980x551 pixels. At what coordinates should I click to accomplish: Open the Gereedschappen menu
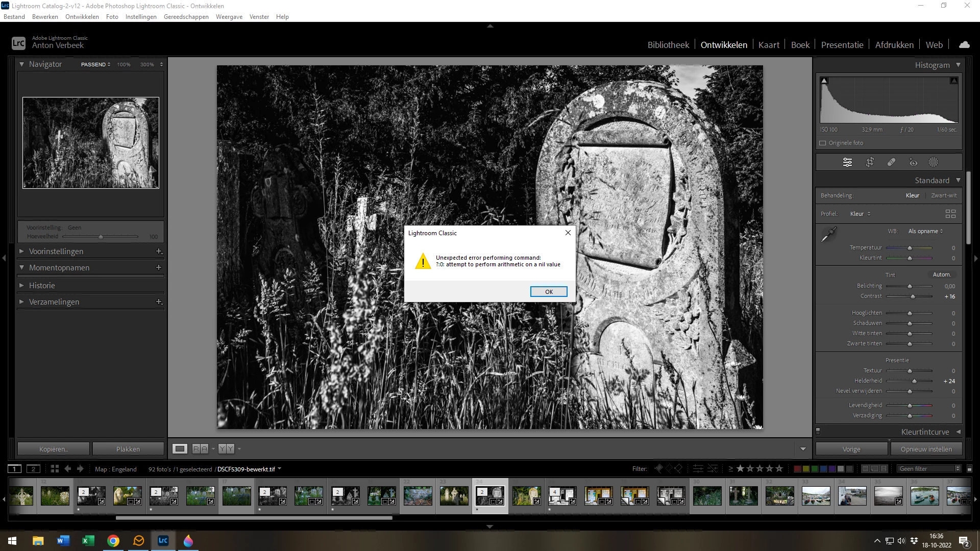[186, 17]
